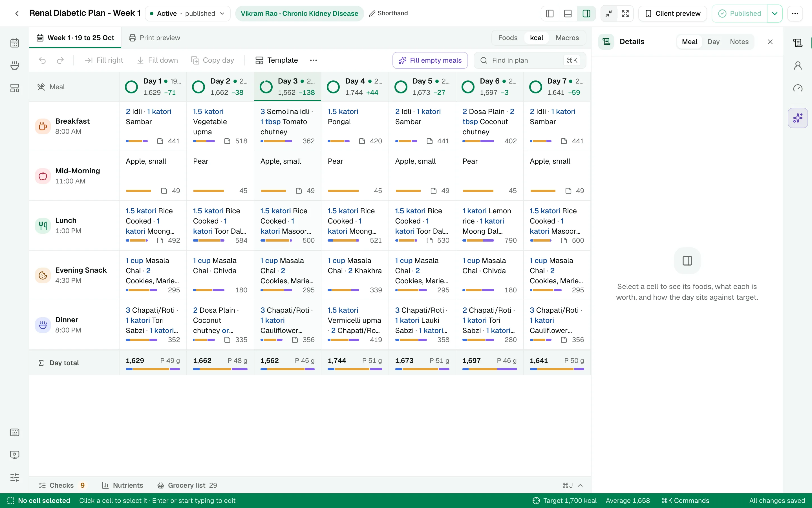The width and height of the screenshot is (812, 508).
Task: Click the undo arrow
Action: (x=42, y=60)
